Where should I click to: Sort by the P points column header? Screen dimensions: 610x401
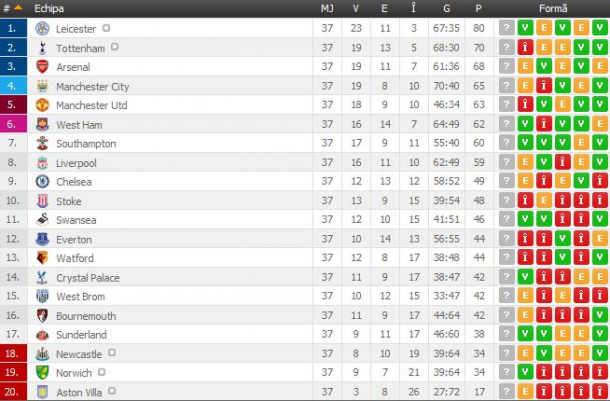coord(478,8)
